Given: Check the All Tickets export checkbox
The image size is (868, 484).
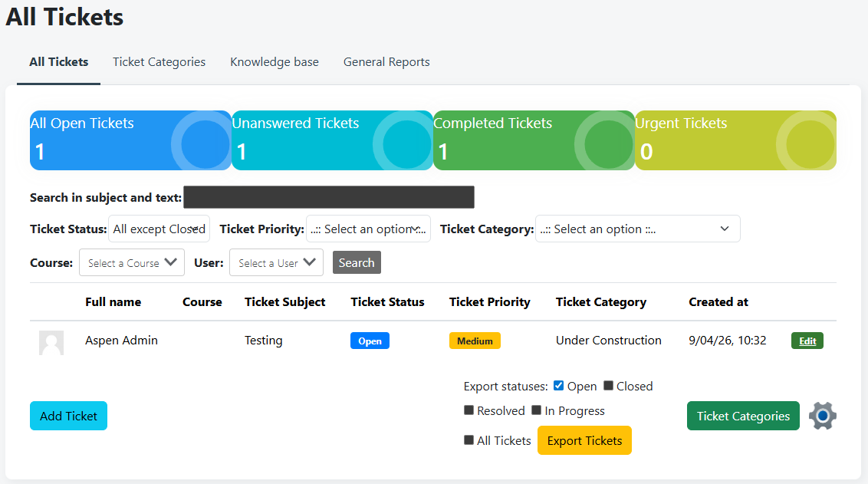Looking at the screenshot, I should point(469,440).
